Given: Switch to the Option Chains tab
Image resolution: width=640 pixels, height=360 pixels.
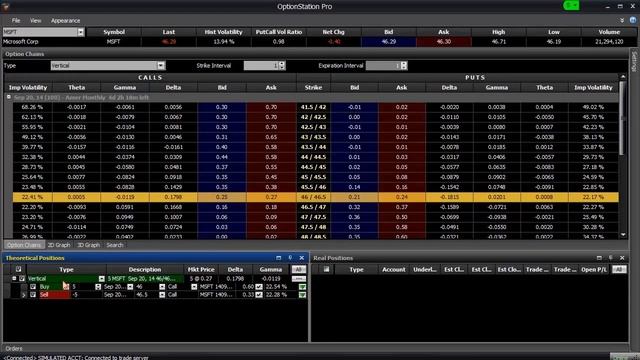Looking at the screenshot, I should (24, 245).
